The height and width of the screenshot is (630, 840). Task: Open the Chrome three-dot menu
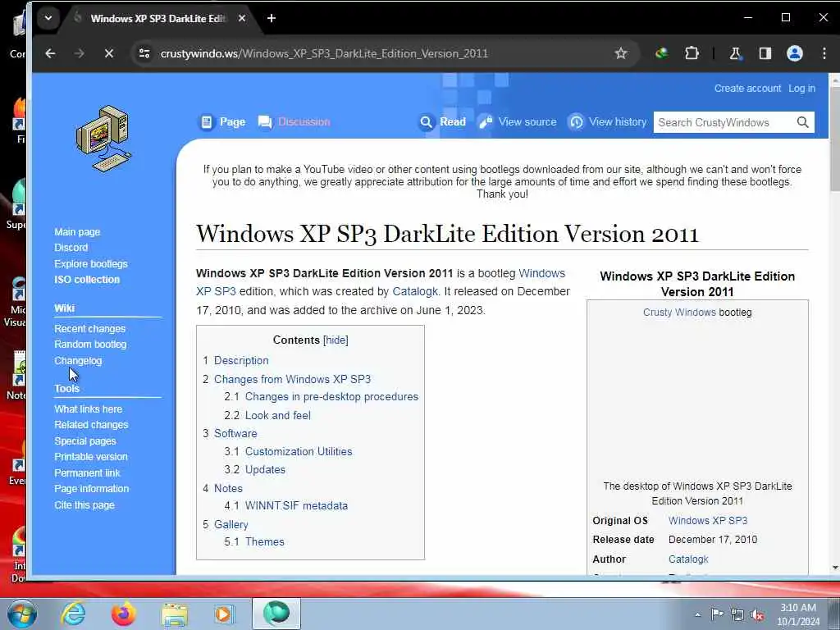(x=824, y=53)
